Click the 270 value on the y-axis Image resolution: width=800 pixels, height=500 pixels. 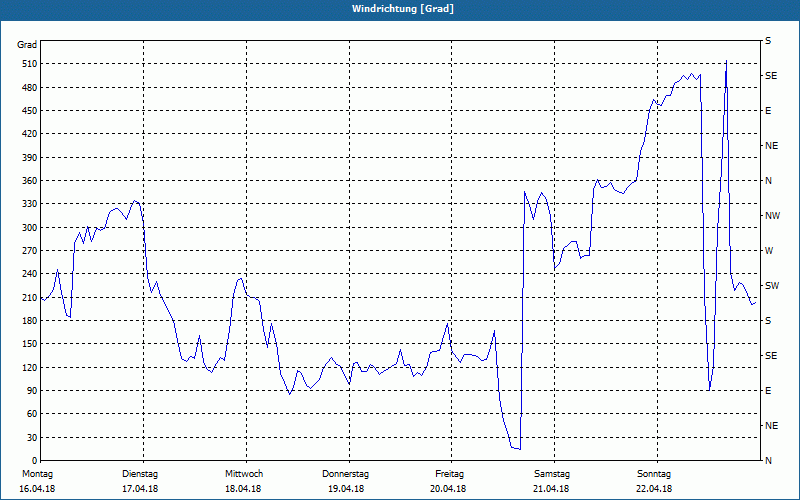[30, 251]
